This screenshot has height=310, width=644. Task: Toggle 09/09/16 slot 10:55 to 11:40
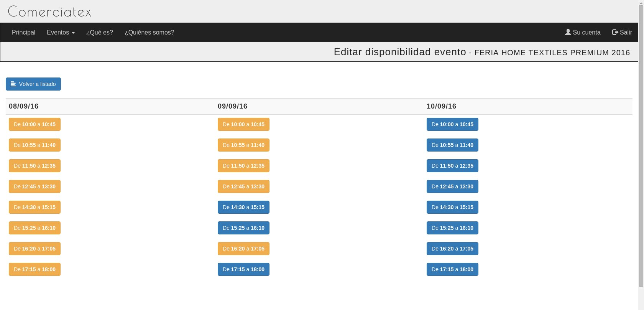[x=243, y=145]
